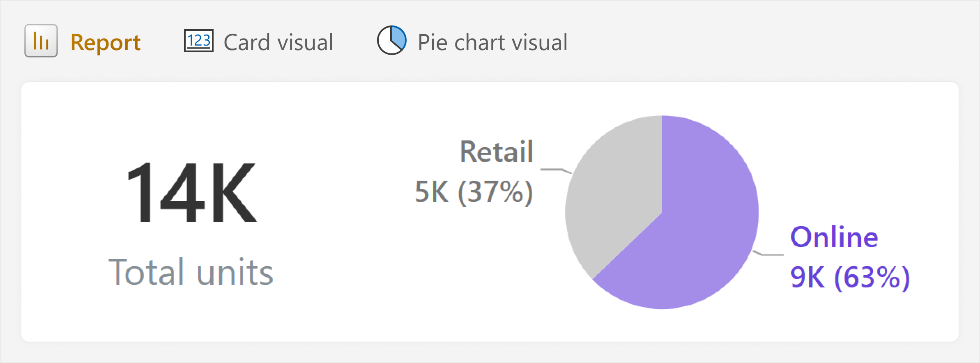
Task: Click the Pie chart visual icon
Action: pyautogui.click(x=392, y=40)
